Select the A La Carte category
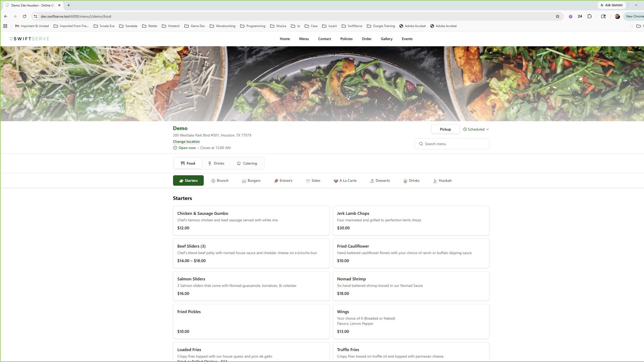Viewport: 644px width, 362px height. (345, 181)
